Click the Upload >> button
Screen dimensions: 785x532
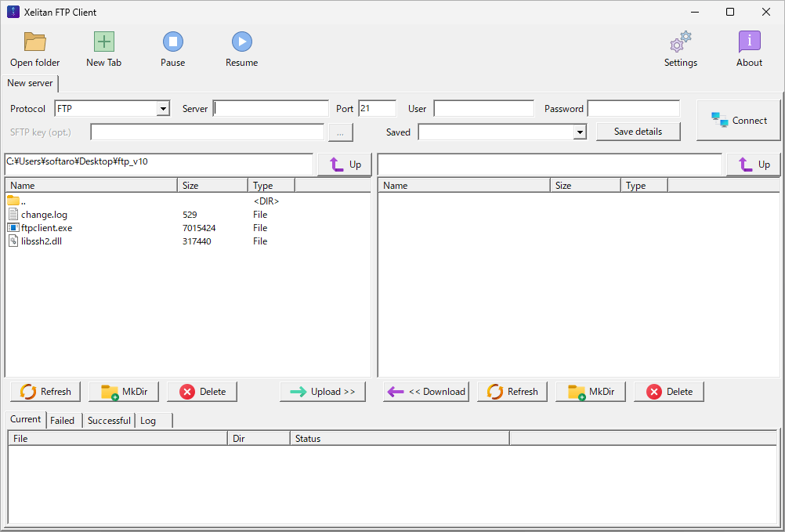click(x=323, y=392)
